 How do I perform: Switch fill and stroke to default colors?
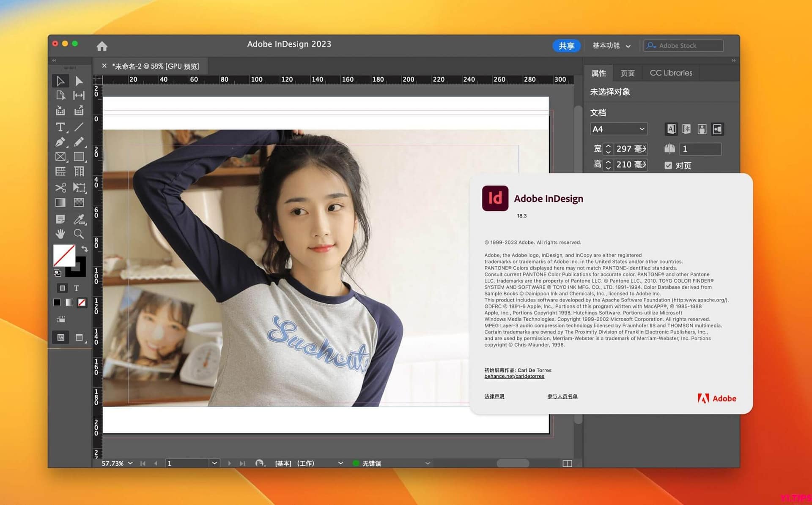click(58, 273)
